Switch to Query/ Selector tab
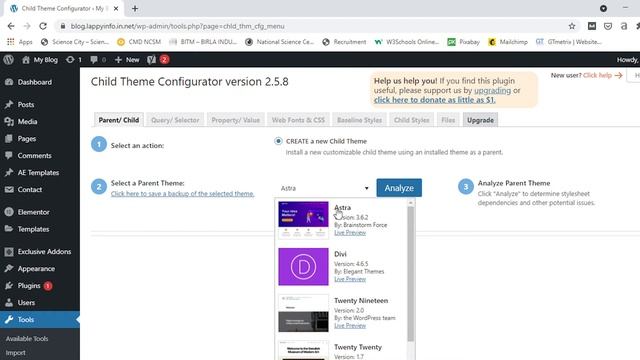 coord(175,120)
